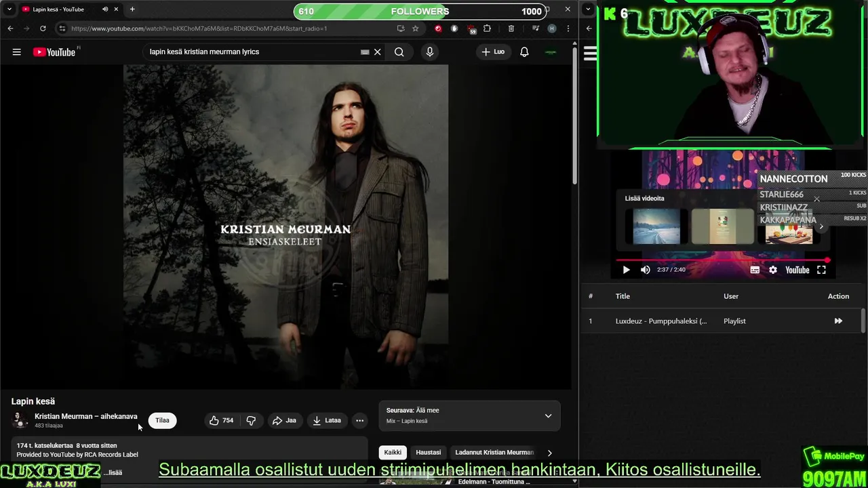Open the browser three-dot menu
The height and width of the screenshot is (488, 868).
tap(568, 28)
